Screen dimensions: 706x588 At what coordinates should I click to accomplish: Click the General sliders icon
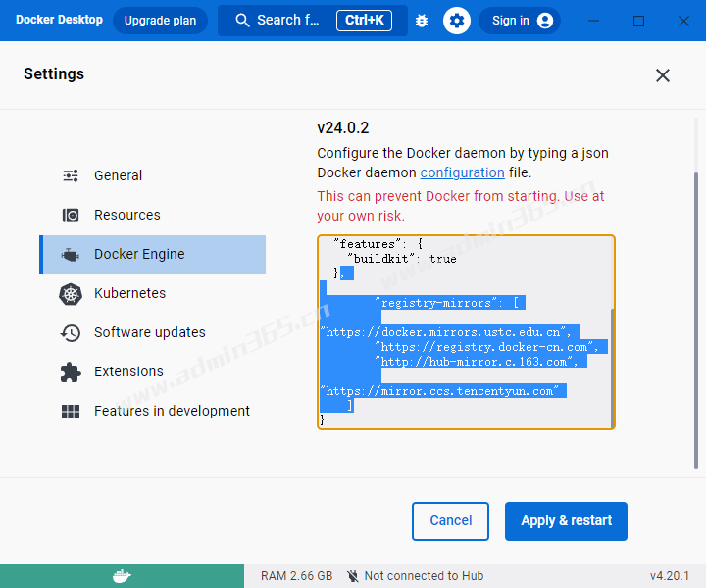point(71,175)
